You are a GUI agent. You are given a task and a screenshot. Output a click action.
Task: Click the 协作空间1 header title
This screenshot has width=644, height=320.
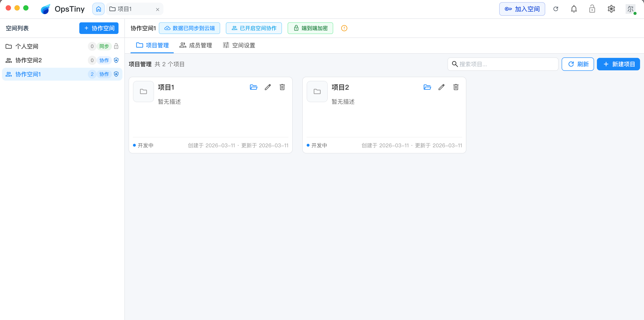coord(143,28)
